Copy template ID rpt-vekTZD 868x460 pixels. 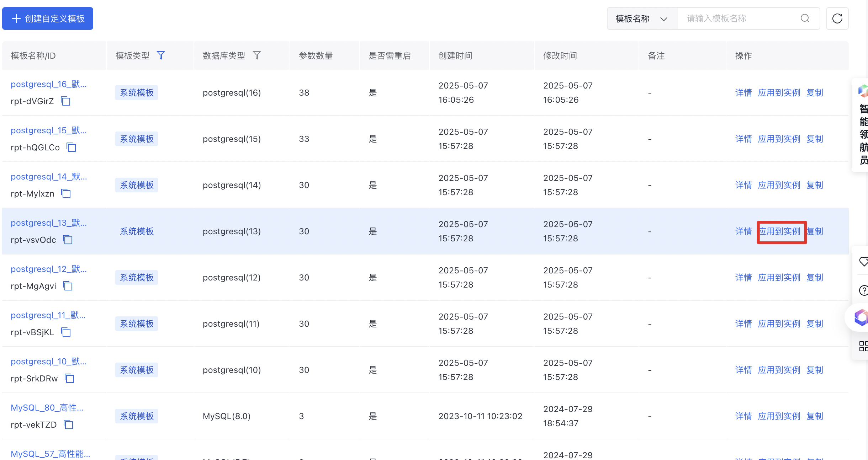[x=68, y=424]
